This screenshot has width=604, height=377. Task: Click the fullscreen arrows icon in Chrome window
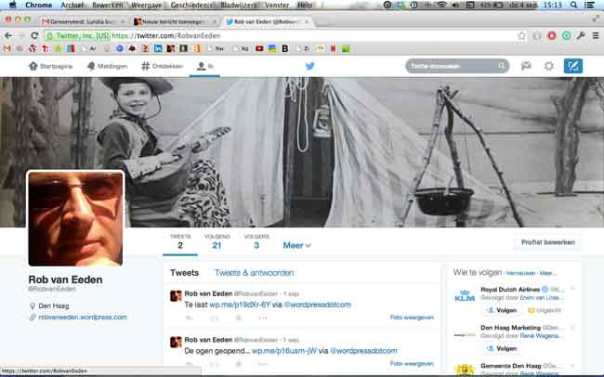[x=596, y=18]
